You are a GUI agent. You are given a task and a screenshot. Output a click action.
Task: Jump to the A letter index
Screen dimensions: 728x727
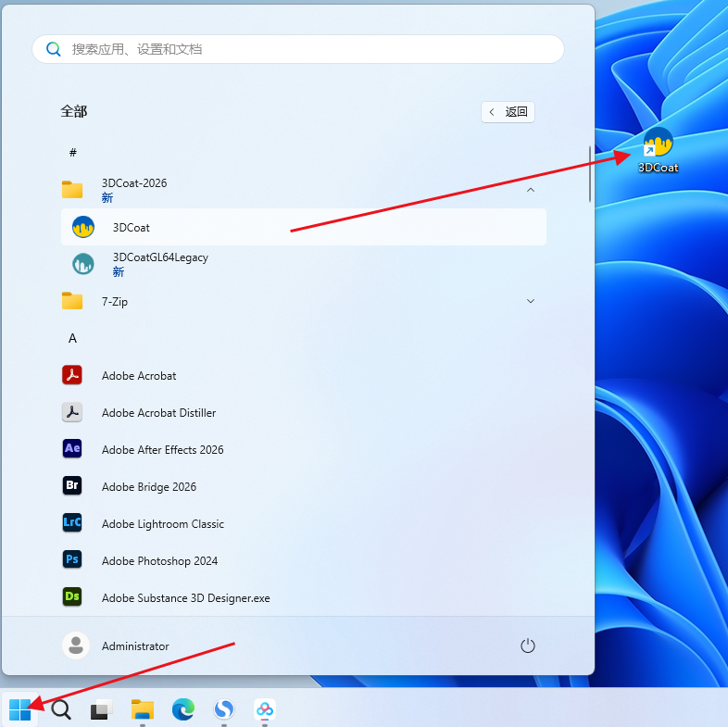pyautogui.click(x=72, y=338)
